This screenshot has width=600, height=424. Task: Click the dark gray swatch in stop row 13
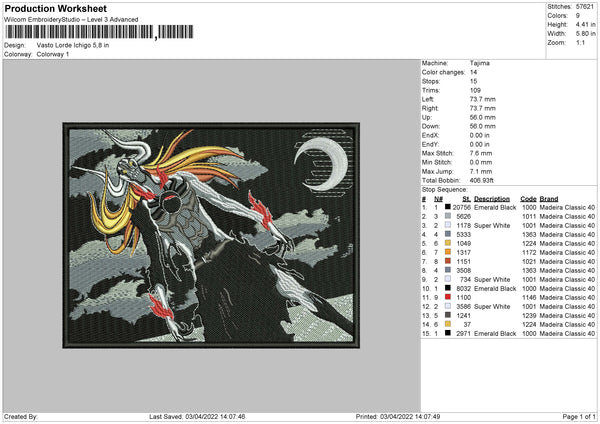(448, 315)
